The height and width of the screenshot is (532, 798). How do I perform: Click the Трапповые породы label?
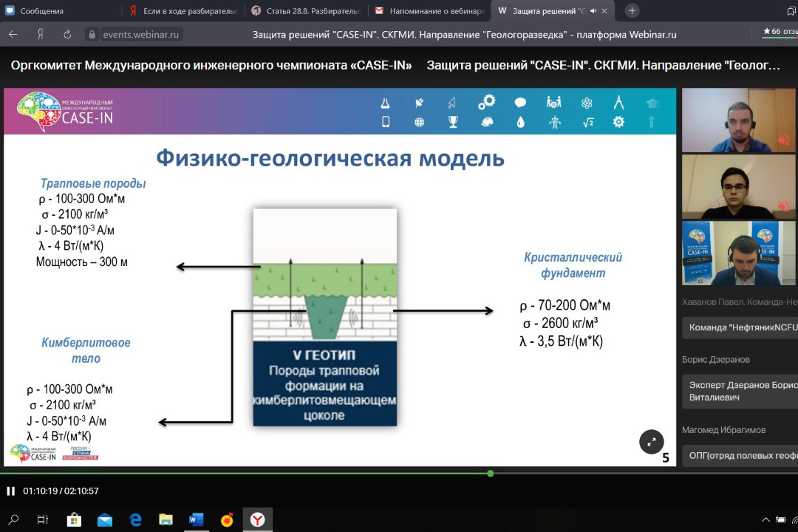[93, 183]
